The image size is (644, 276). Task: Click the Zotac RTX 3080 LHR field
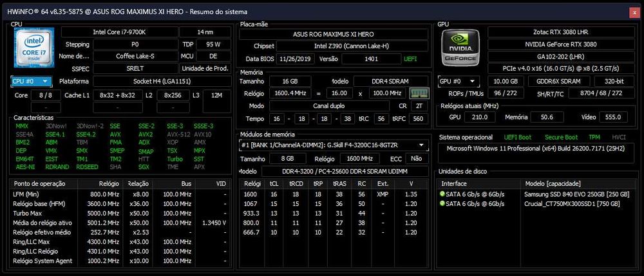[561, 32]
